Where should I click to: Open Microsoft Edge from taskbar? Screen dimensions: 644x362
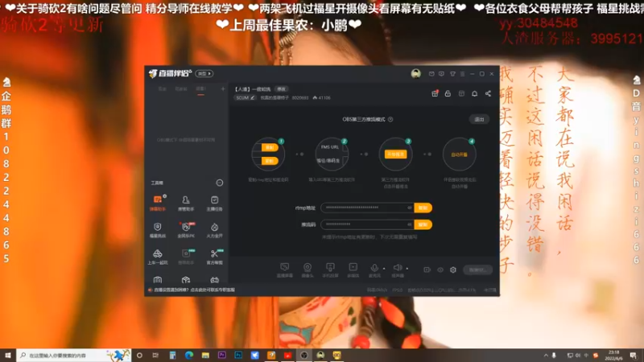(189, 356)
